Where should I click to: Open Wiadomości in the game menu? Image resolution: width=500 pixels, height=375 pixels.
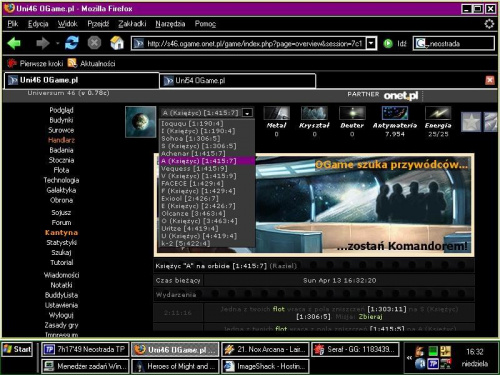click(61, 275)
